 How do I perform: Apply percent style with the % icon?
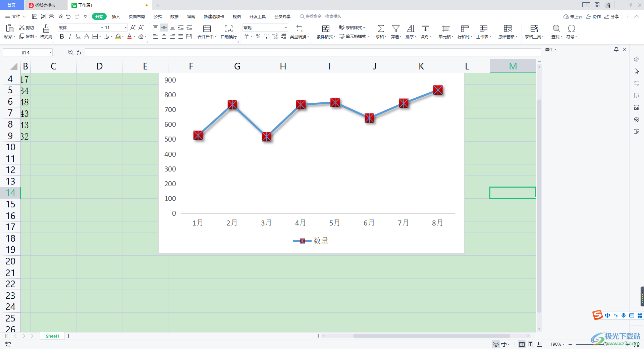(258, 36)
